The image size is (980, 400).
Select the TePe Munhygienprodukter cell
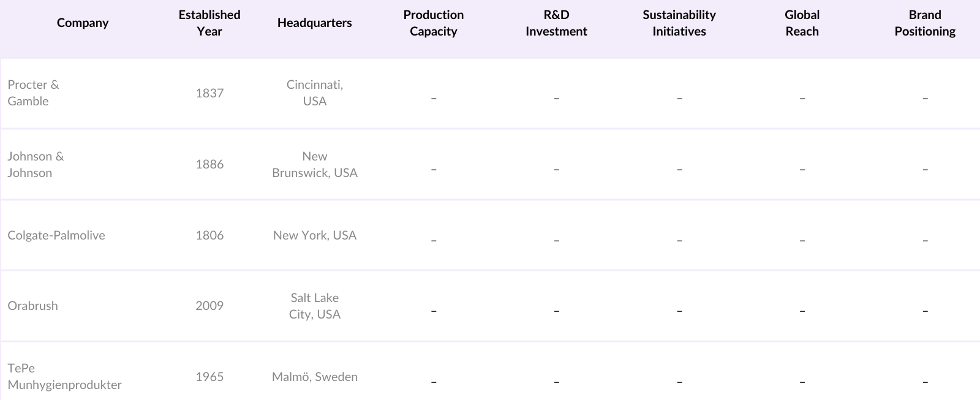click(x=64, y=377)
